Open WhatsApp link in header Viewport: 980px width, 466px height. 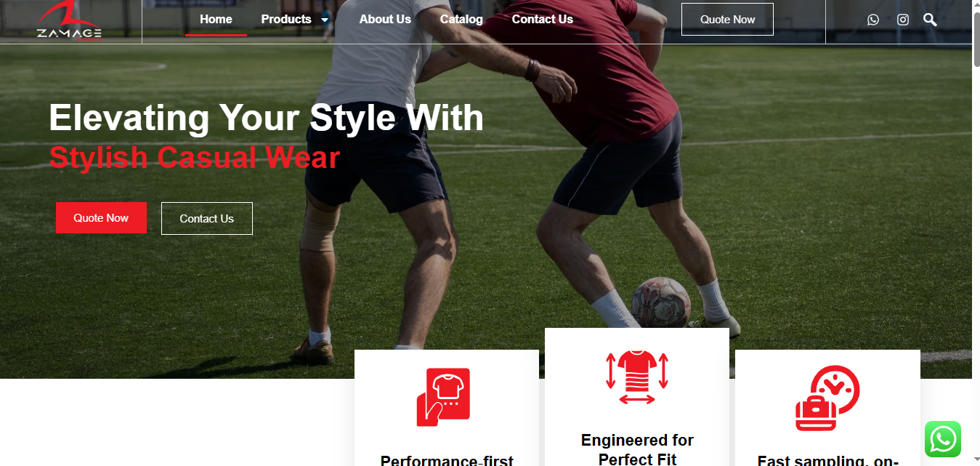point(873,20)
